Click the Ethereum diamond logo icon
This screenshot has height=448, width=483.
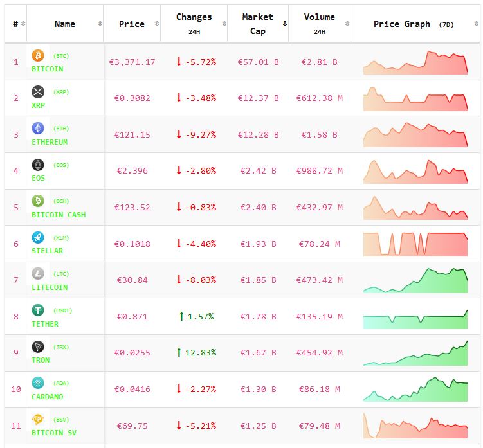38,129
